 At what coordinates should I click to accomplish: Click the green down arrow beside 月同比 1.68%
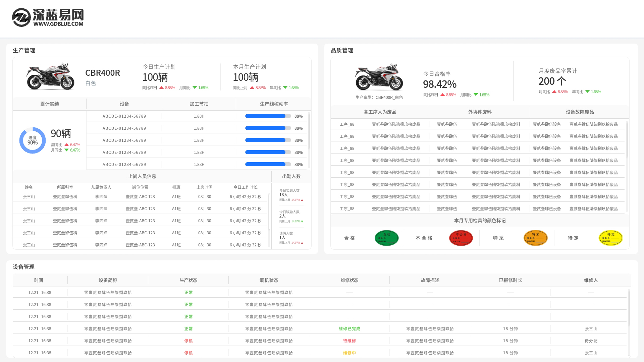tap(195, 87)
